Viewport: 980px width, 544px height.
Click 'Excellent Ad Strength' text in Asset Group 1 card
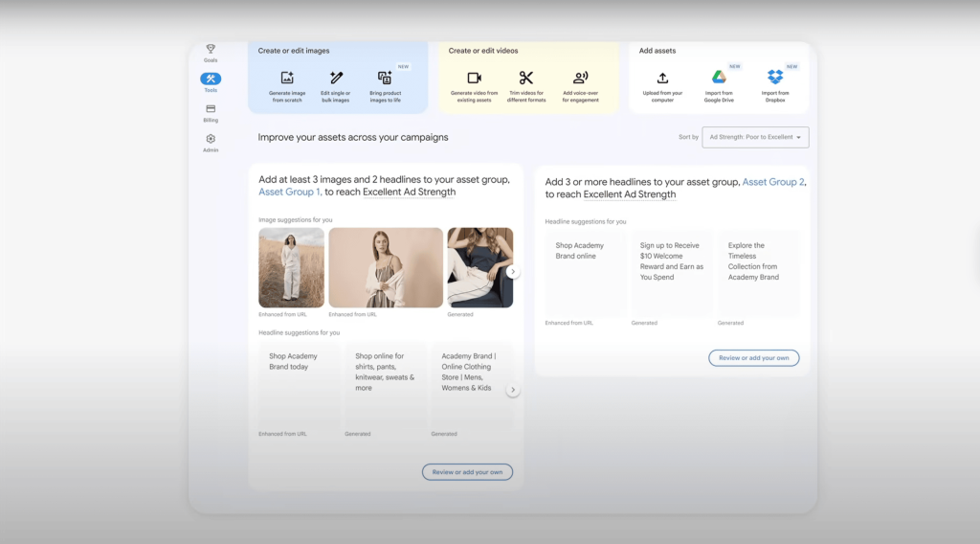coord(409,192)
